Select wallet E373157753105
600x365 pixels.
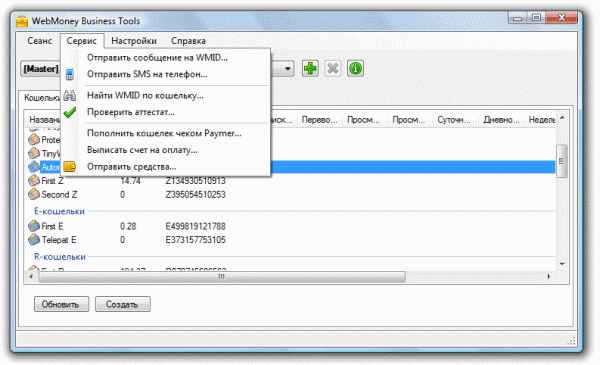196,240
